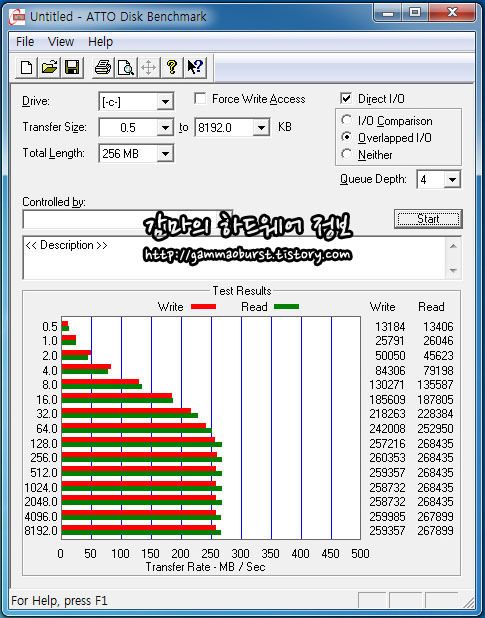Click the New document toolbar icon

point(26,67)
